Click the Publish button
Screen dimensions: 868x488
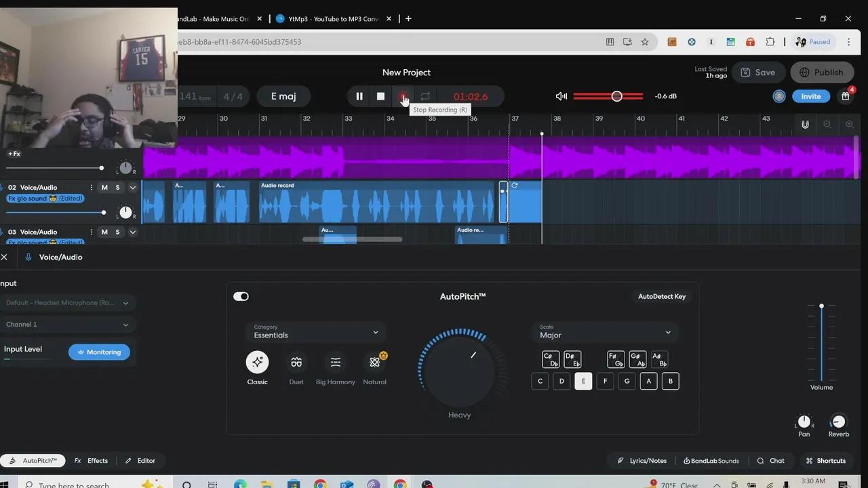pyautogui.click(x=821, y=73)
